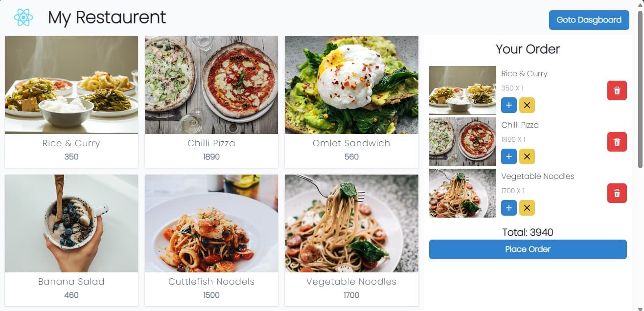644x311 pixels.
Task: Click yellow X button for Rice & Curry
Action: point(527,105)
